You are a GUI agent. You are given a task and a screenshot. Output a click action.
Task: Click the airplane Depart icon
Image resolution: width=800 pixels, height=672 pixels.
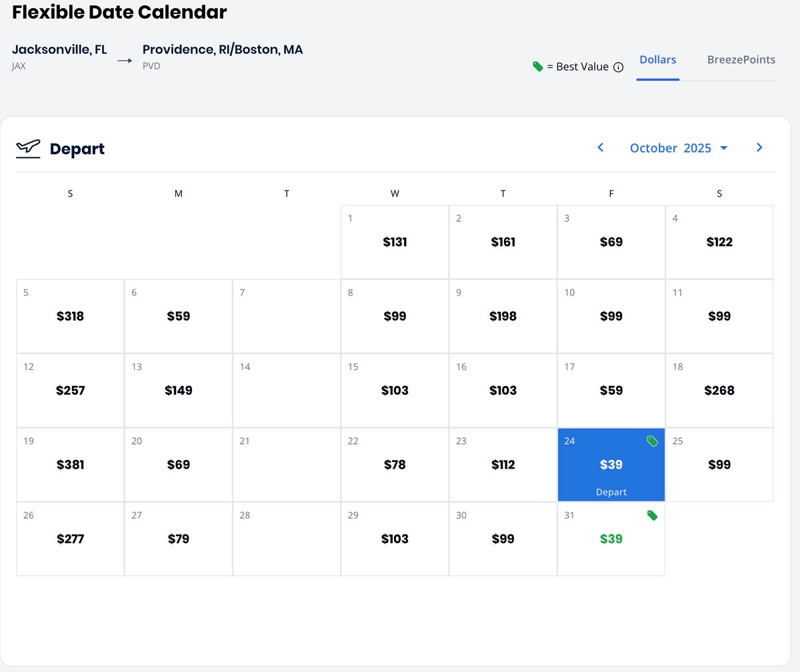click(28, 148)
